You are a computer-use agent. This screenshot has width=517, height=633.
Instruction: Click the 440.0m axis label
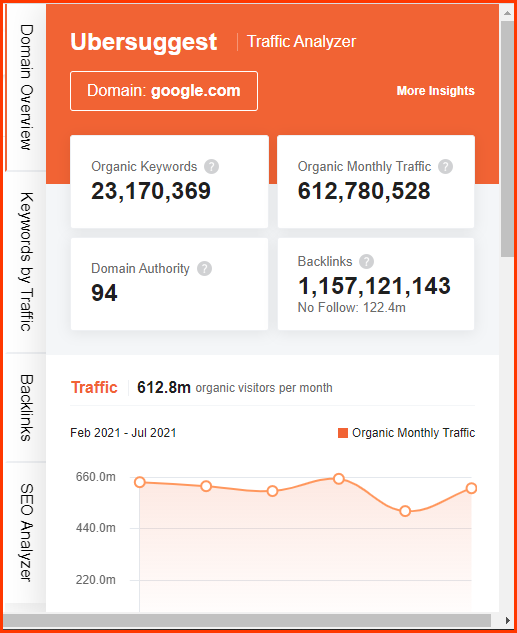click(96, 528)
